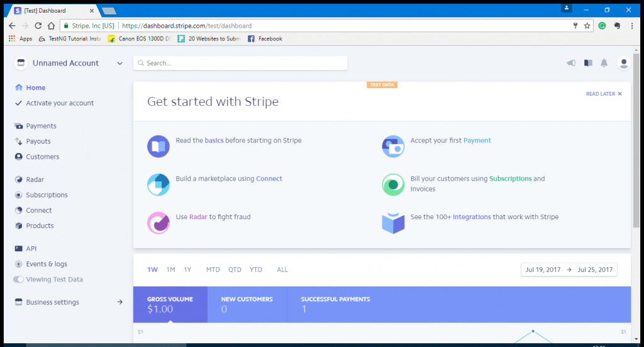
Task: Click the Grammarly extension icon
Action: (602, 26)
